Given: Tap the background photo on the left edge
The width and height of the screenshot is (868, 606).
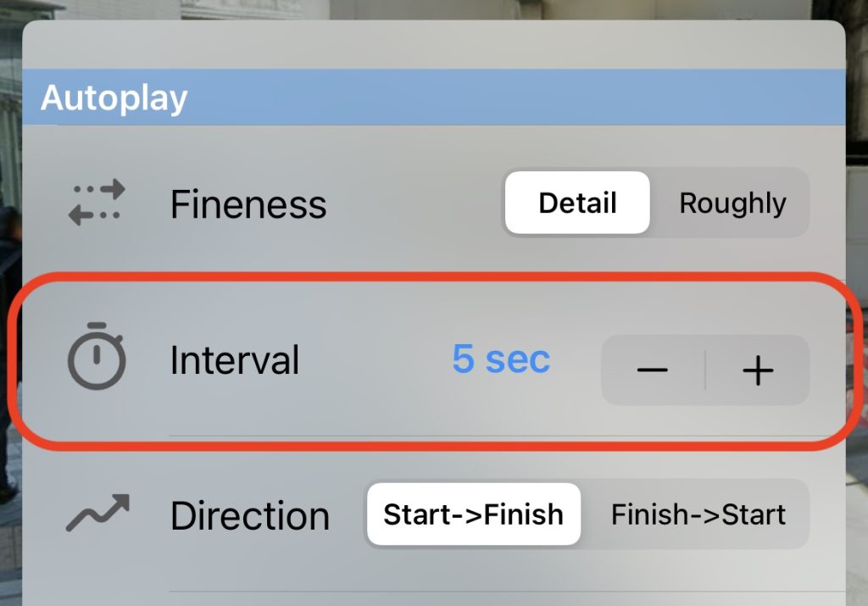Looking at the screenshot, I should [x=10, y=332].
